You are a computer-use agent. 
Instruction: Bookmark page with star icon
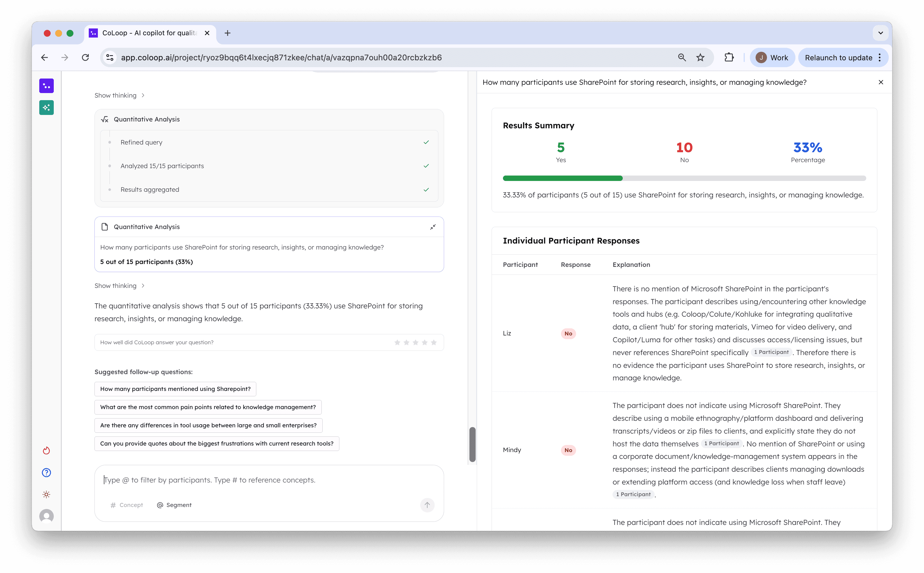pyautogui.click(x=700, y=57)
